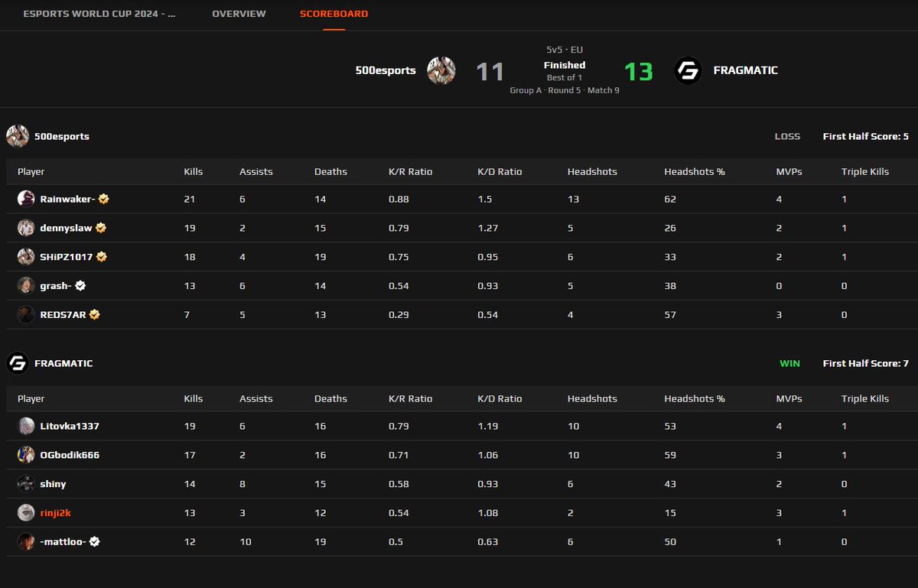Click MVPs header in FRAGMATIC table

click(789, 398)
